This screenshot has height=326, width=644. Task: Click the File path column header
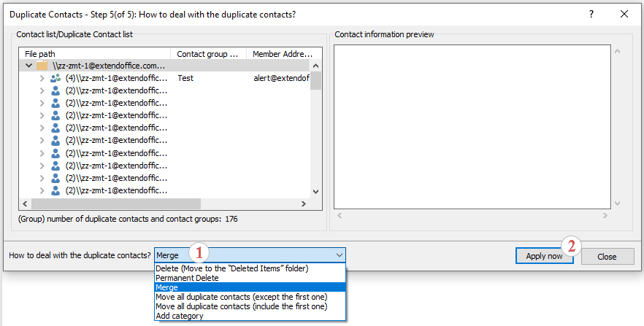pos(95,54)
